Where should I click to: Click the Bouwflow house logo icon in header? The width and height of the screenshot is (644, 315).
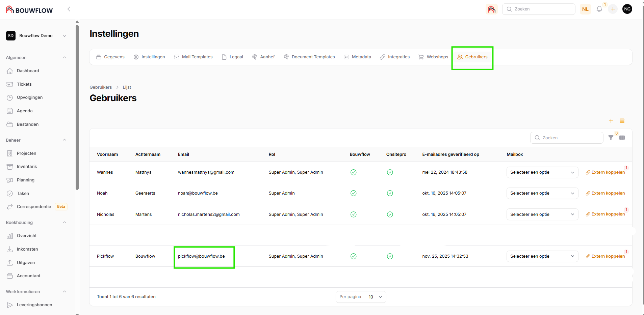491,9
